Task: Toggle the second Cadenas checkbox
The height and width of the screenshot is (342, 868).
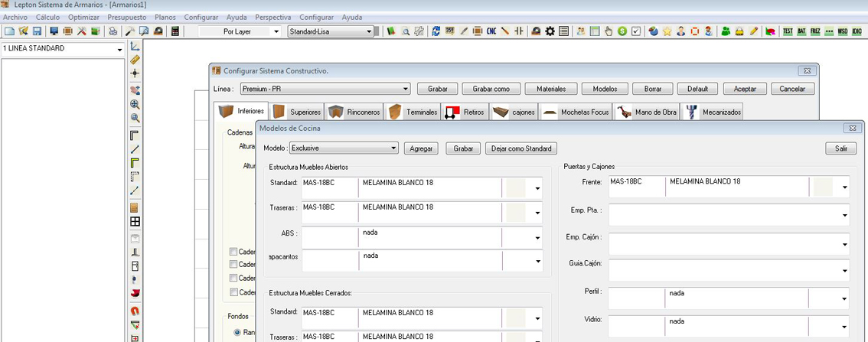Action: coord(233,264)
